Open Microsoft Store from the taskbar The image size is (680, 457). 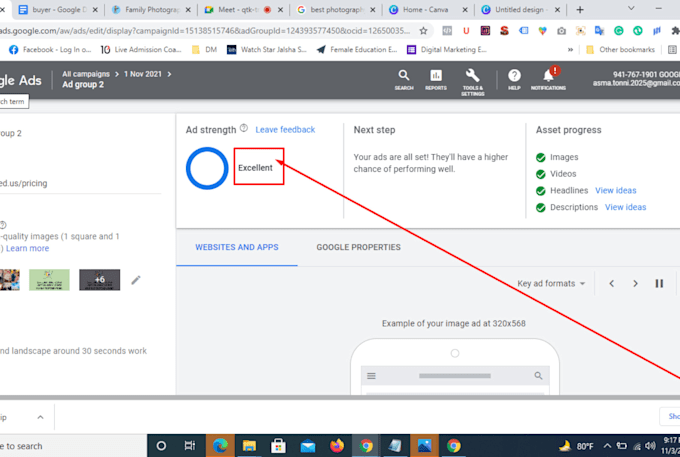pos(278,445)
